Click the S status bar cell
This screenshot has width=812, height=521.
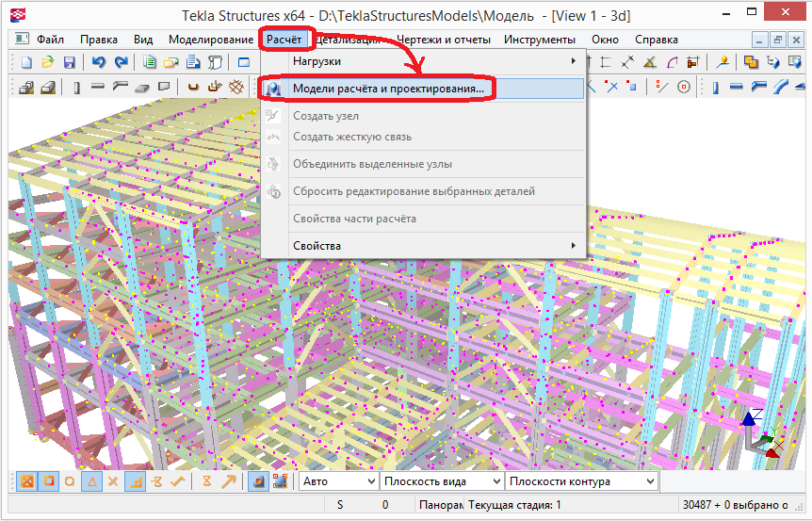click(340, 505)
